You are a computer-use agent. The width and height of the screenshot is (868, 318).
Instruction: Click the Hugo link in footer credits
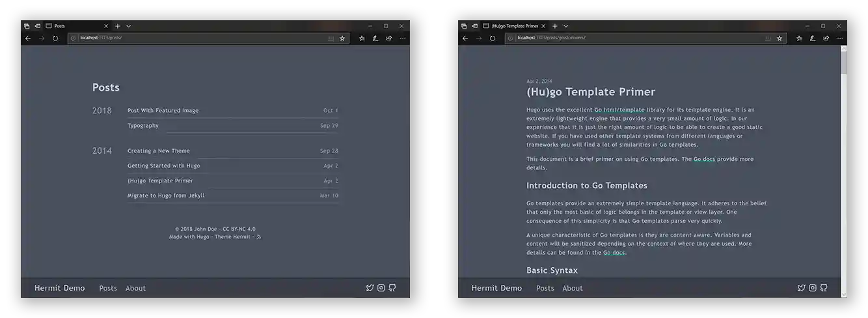click(x=203, y=237)
